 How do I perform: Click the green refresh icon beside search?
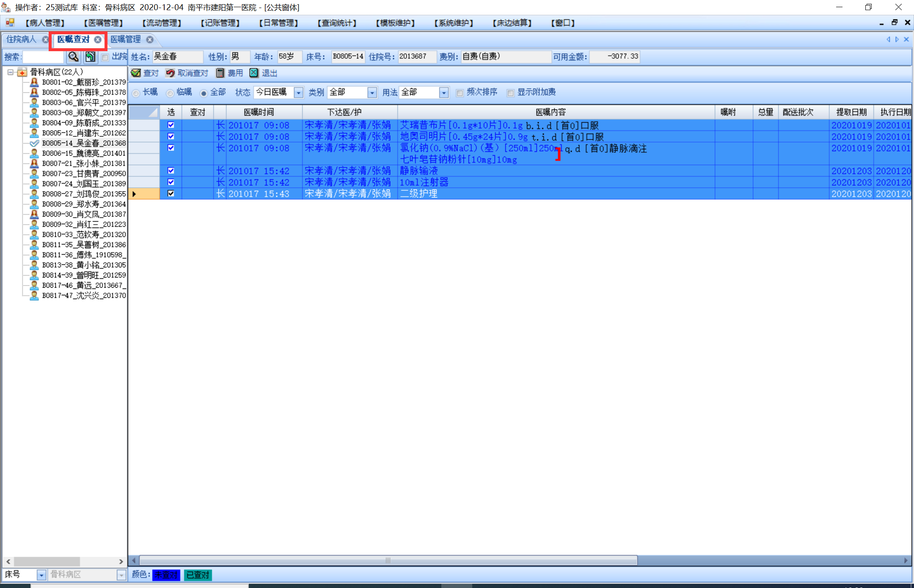90,57
